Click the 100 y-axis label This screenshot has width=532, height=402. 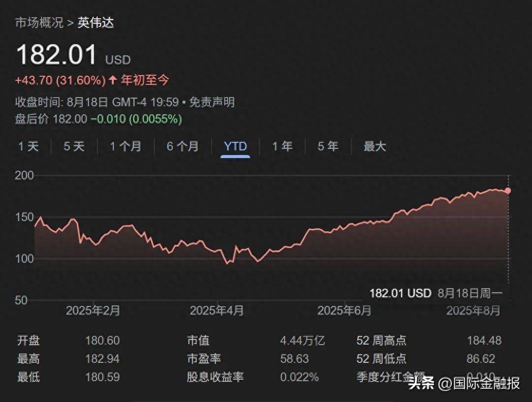(24, 259)
